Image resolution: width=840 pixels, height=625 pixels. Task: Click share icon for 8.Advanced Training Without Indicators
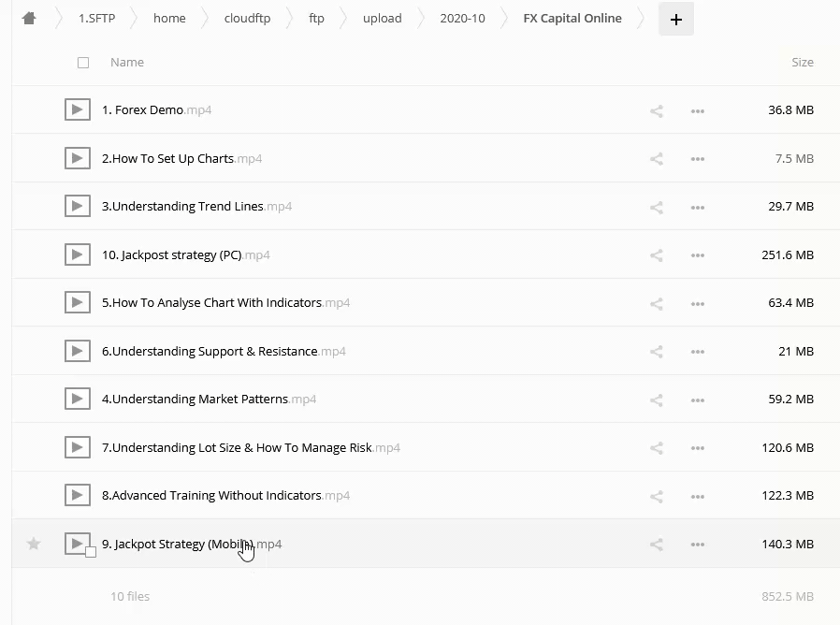coord(657,496)
